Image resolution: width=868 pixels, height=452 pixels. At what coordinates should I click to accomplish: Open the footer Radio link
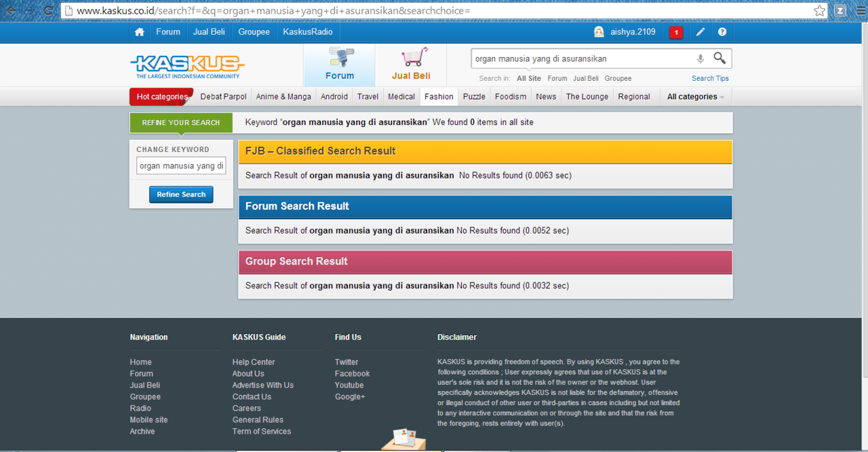[x=140, y=409]
